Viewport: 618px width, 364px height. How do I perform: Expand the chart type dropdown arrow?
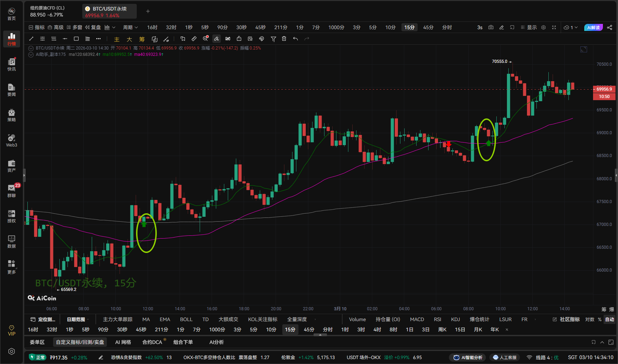point(114,27)
